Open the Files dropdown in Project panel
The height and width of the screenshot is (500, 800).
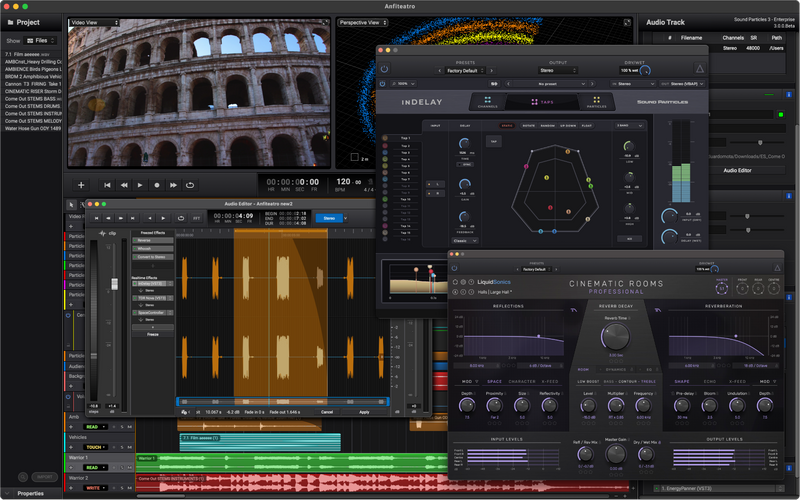pyautogui.click(x=42, y=41)
